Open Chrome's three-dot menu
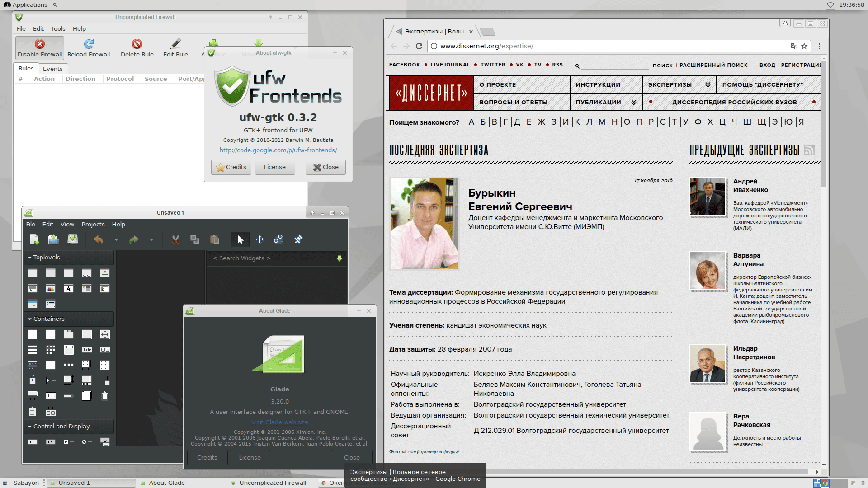Screen dimensions: 868x488 point(819,46)
